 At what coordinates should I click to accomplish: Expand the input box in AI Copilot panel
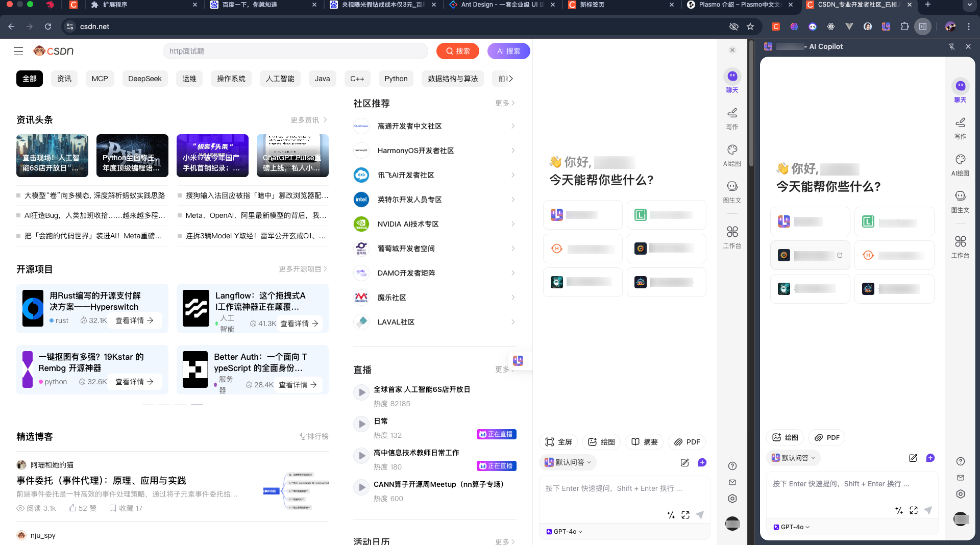[914, 510]
